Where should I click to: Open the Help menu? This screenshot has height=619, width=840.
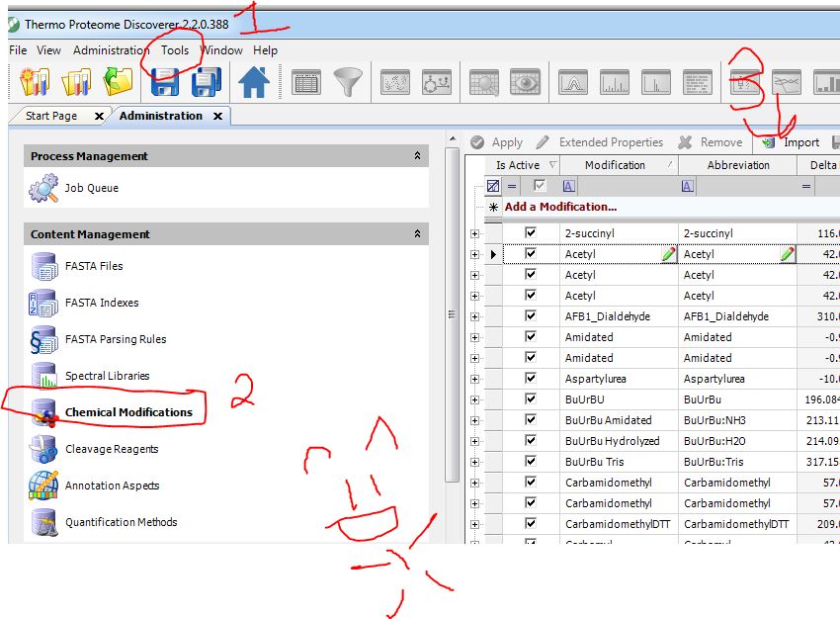pos(265,50)
